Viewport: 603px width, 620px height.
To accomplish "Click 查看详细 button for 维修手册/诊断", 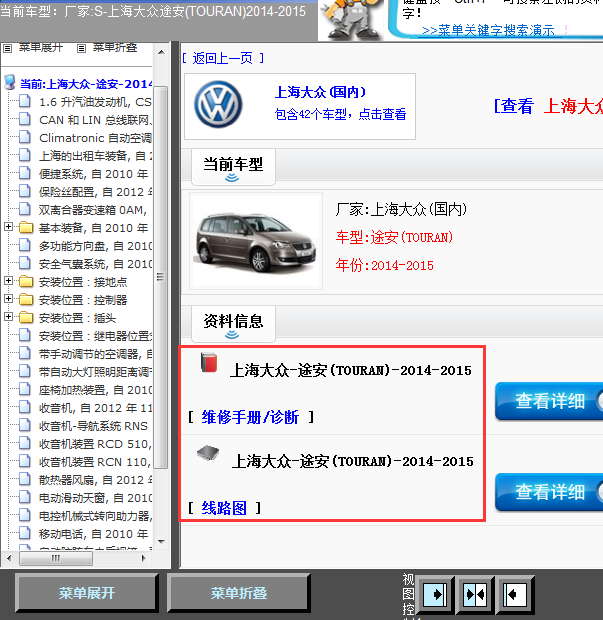I will tap(549, 401).
